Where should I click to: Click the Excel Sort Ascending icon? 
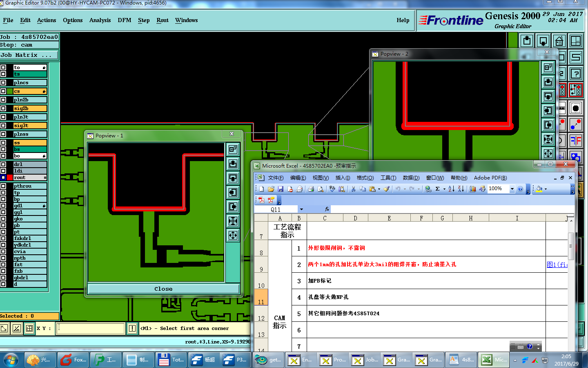(451, 189)
